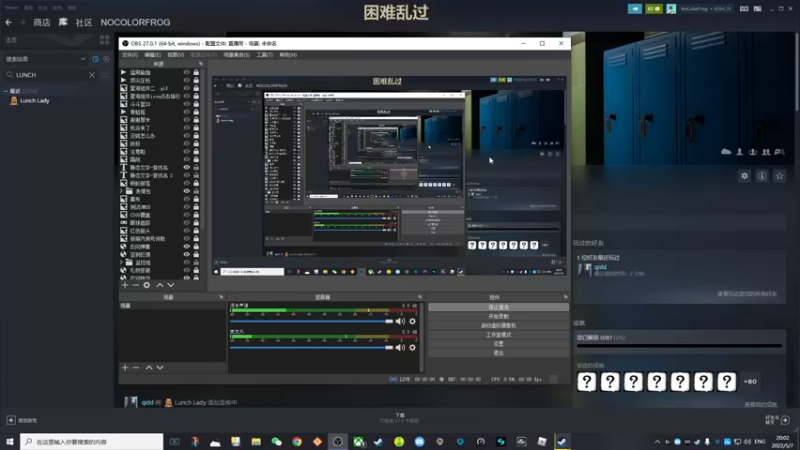Toggle visibility of 静态文字-新姓名 source
Image resolution: width=800 pixels, height=450 pixels.
point(187,167)
